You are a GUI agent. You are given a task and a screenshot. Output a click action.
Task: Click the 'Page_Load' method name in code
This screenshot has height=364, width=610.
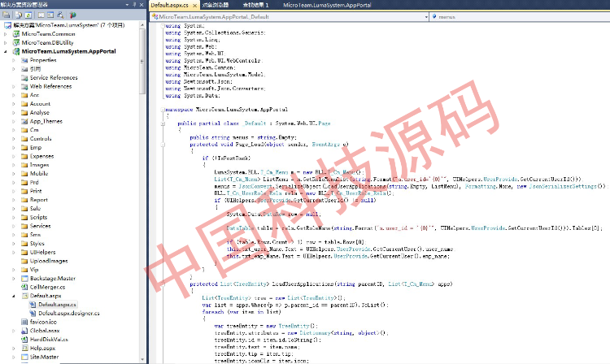(x=250, y=145)
